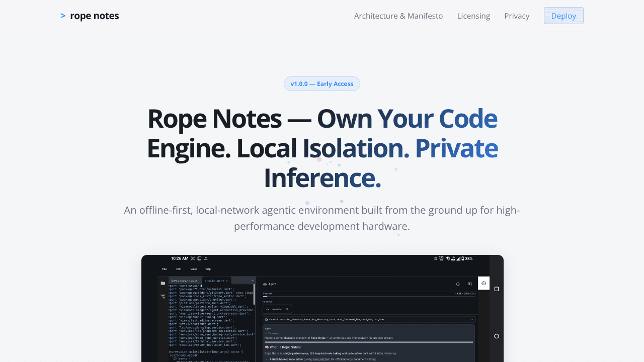Open the Licensing page
This screenshot has width=644, height=362.
(x=473, y=16)
